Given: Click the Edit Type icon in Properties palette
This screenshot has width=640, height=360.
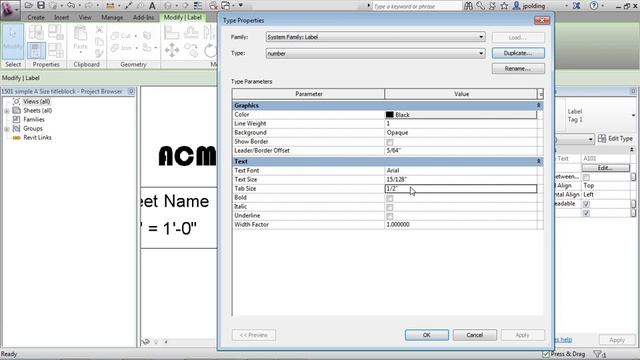Looking at the screenshot, I should 602,139.
